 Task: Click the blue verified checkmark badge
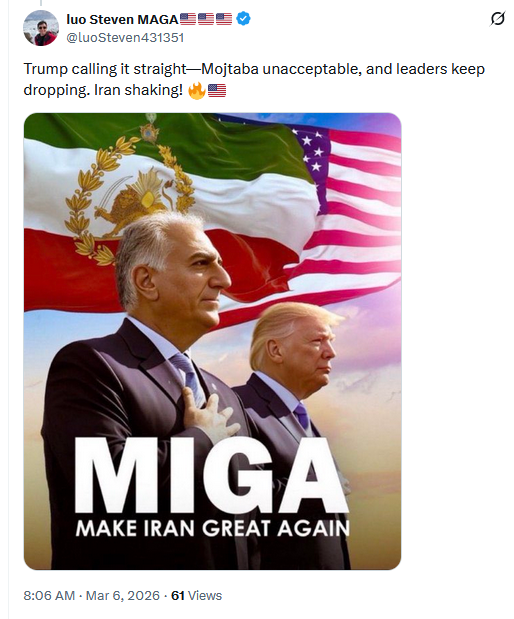pyautogui.click(x=243, y=19)
